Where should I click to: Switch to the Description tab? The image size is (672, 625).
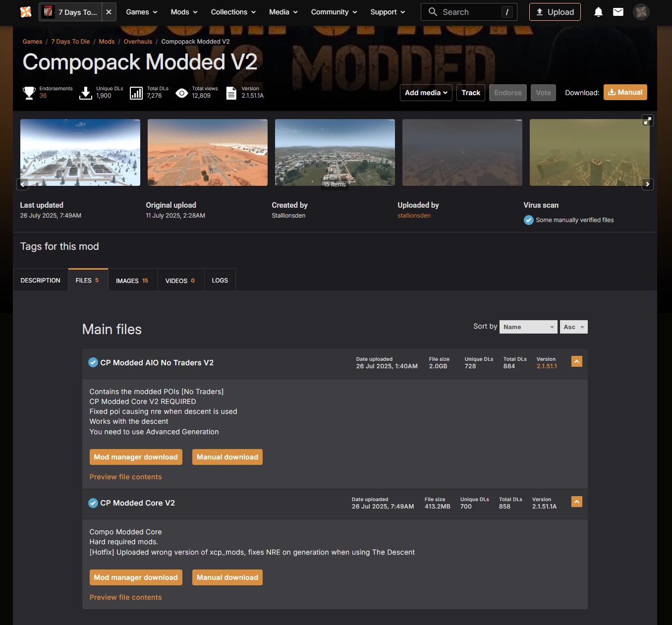coord(40,280)
